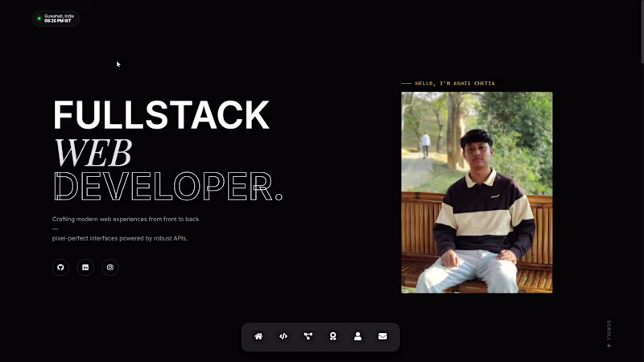Click the "HELLO, I'M ASHIS CHETIA" text
The height and width of the screenshot is (362, 644).
[455, 84]
